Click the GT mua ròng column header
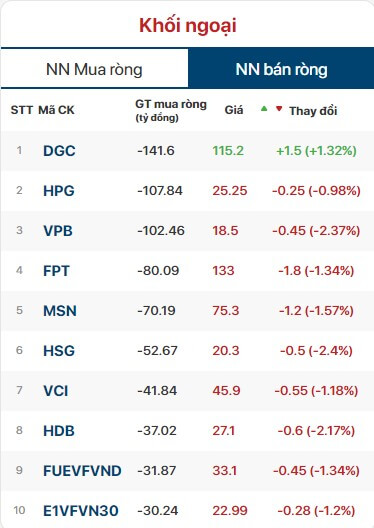Viewport: 374px width, 528px height. [x=171, y=110]
